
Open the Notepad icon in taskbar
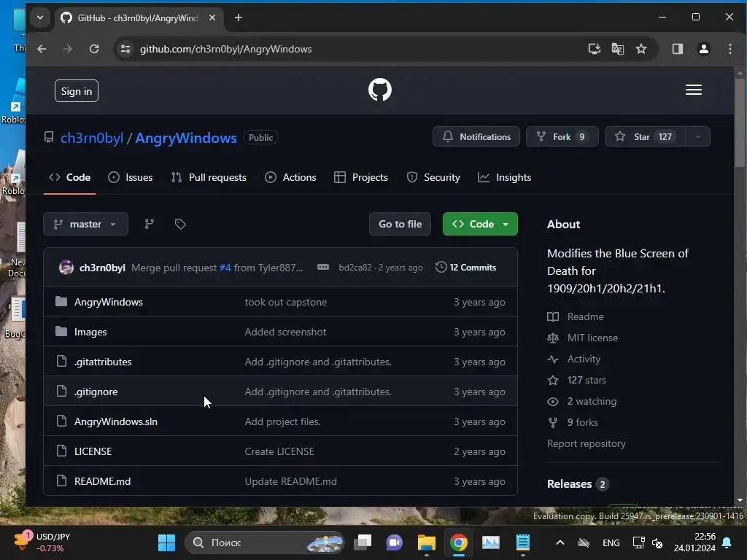coord(522,542)
